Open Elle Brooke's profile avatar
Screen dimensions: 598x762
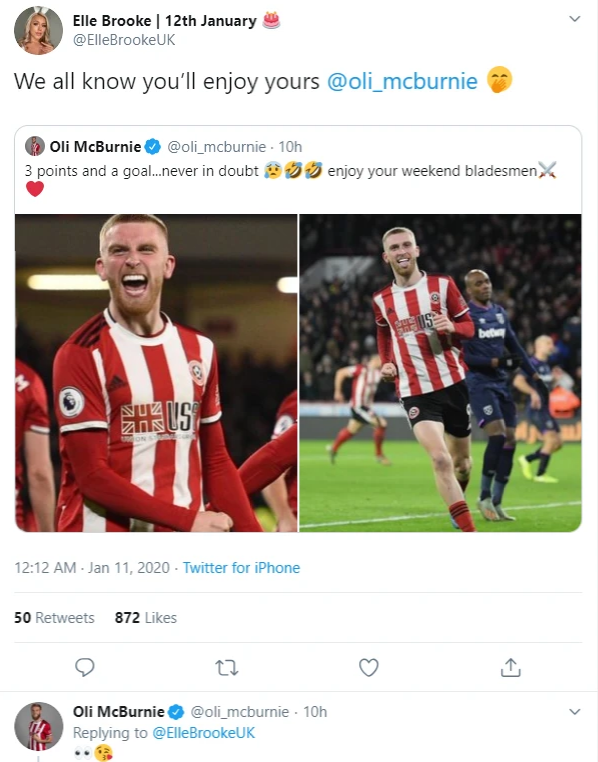[38, 30]
